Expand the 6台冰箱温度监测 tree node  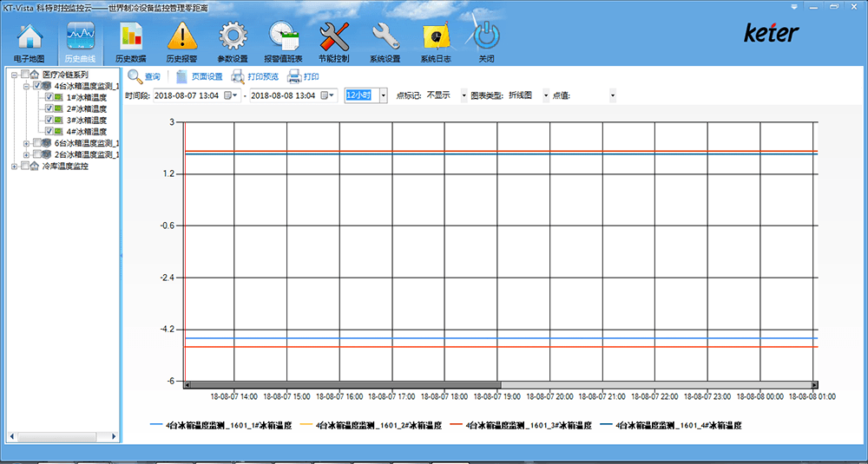point(27,143)
